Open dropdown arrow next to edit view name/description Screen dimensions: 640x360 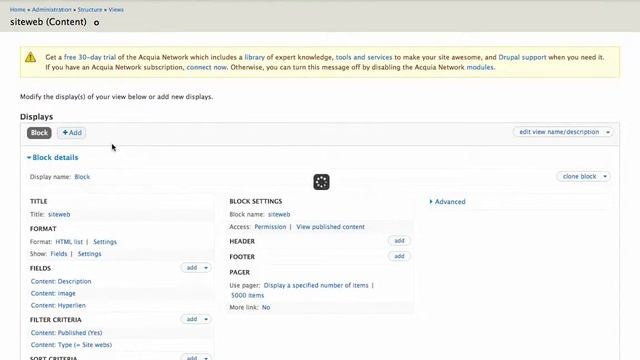[x=608, y=132]
